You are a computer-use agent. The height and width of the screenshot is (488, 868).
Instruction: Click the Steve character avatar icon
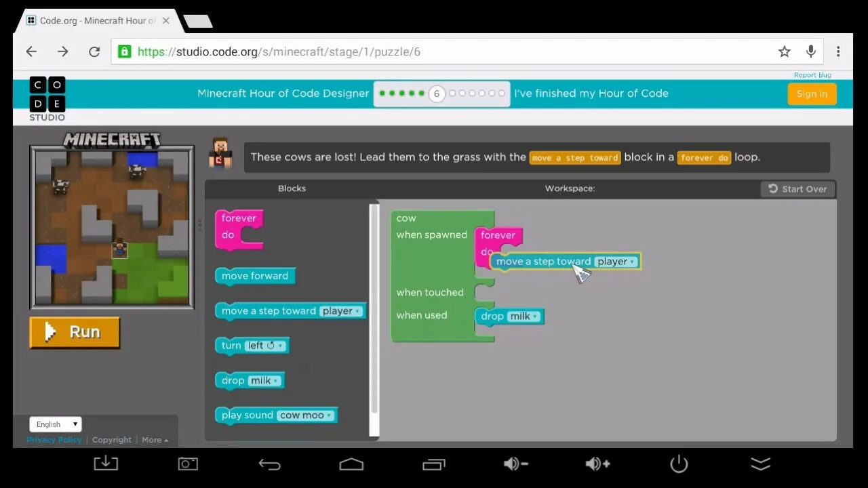point(221,154)
